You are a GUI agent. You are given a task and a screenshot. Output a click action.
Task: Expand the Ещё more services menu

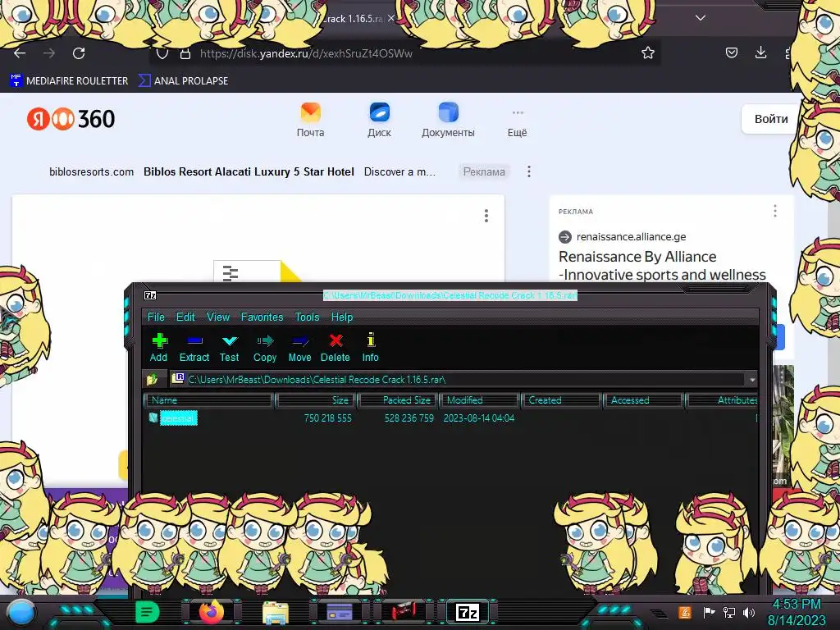[518, 123]
